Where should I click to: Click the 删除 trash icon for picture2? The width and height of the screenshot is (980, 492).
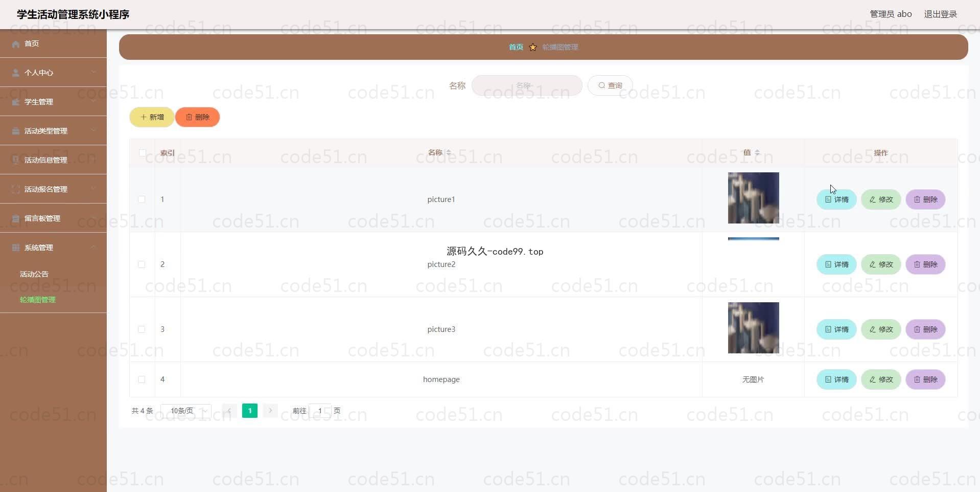point(917,264)
